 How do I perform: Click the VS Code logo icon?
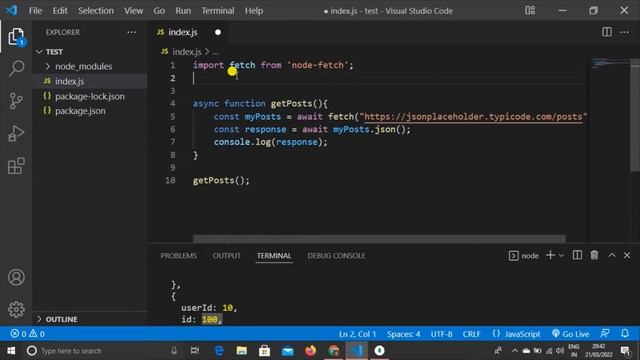pyautogui.click(x=11, y=10)
